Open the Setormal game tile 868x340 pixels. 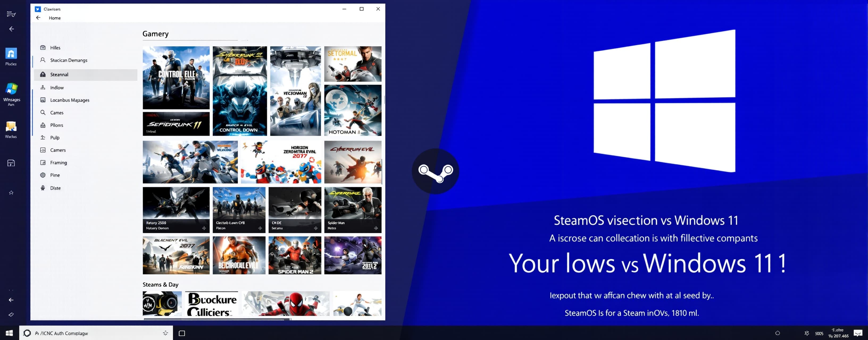[x=353, y=64]
